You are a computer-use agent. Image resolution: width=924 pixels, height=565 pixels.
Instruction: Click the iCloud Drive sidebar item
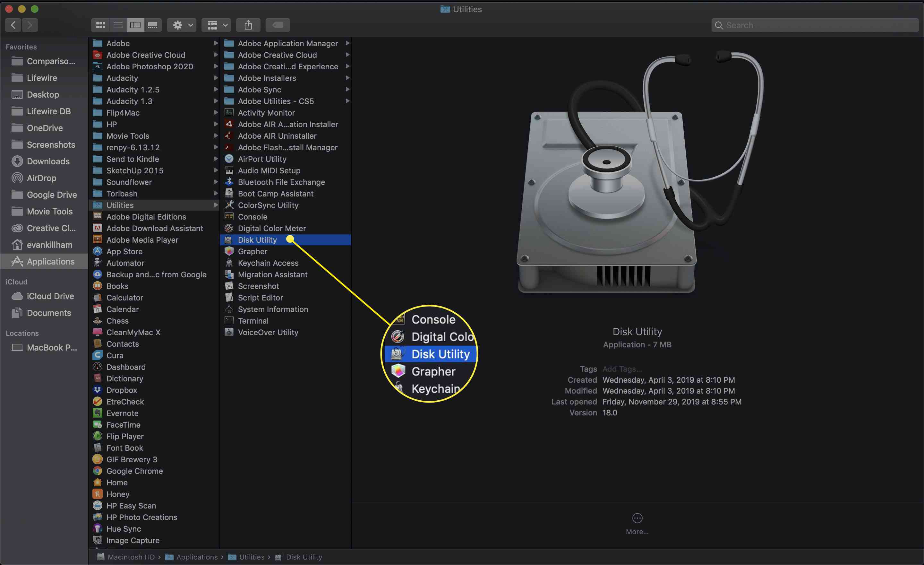(x=47, y=295)
